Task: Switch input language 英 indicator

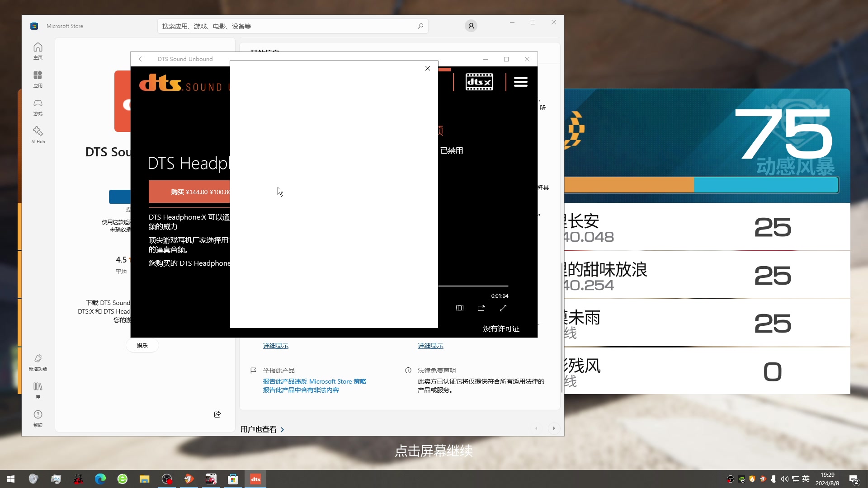Action: coord(806,479)
